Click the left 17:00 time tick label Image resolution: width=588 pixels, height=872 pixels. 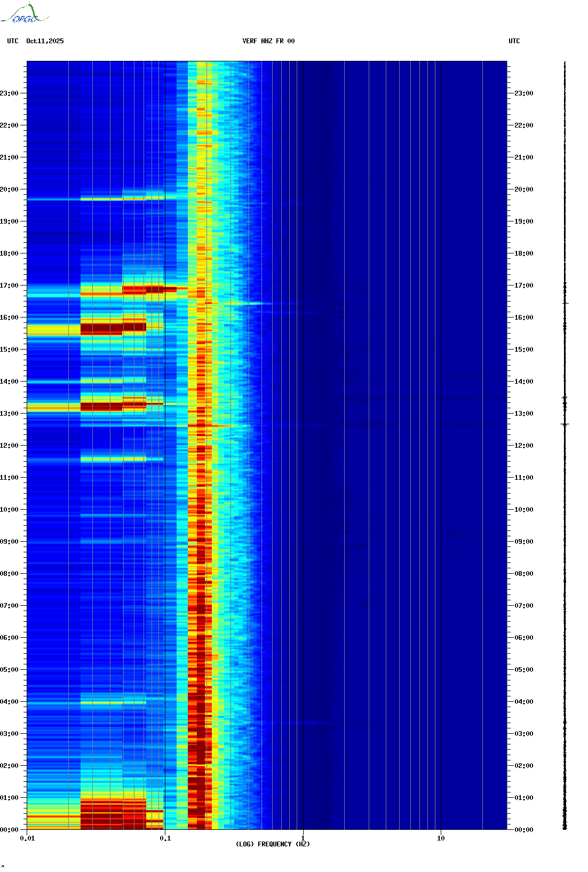[x=9, y=286]
